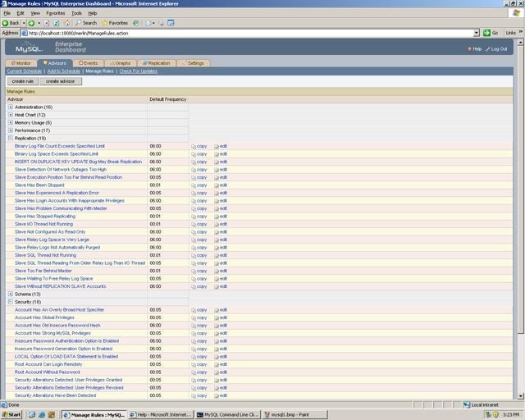Click the IE Refresh icon
This screenshot has height=420, width=525.
click(x=57, y=23)
